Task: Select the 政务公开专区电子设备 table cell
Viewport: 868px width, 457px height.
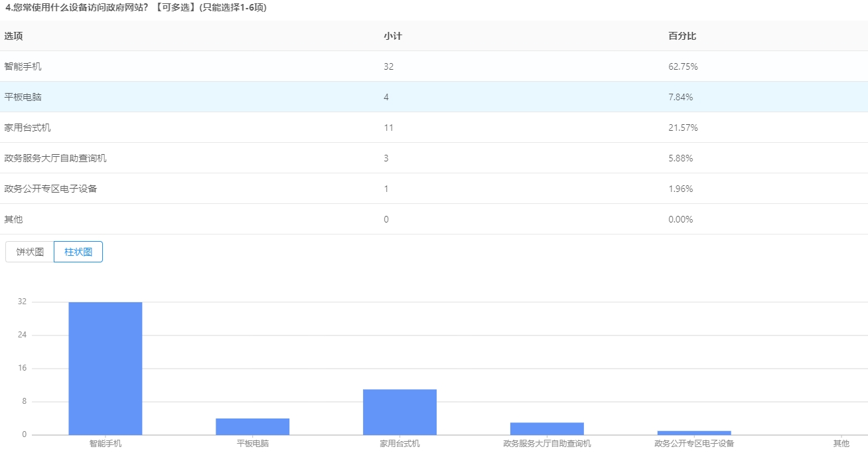Action: [x=50, y=189]
